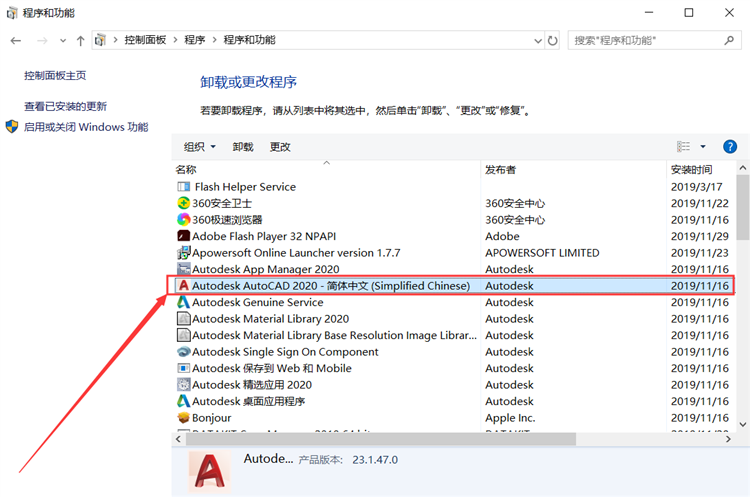This screenshot has width=750, height=497.
Task: Click the 360极速浏览器 program icon
Action: point(184,220)
